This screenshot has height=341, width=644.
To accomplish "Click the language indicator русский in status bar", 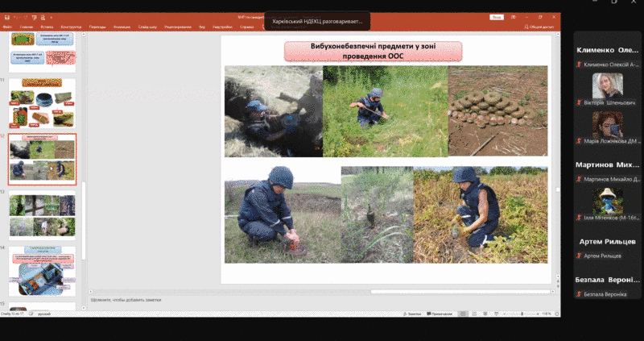I will tap(43, 314).
